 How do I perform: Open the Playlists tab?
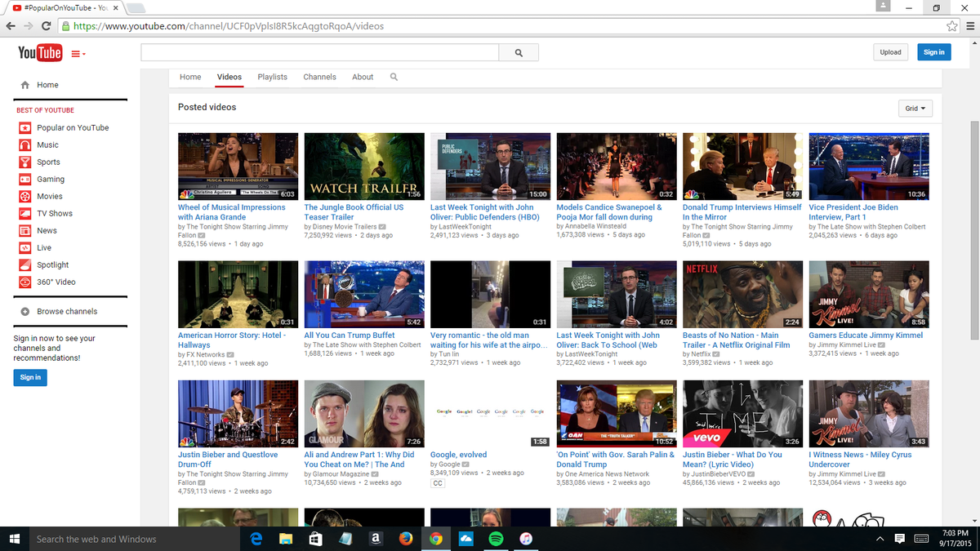click(273, 77)
